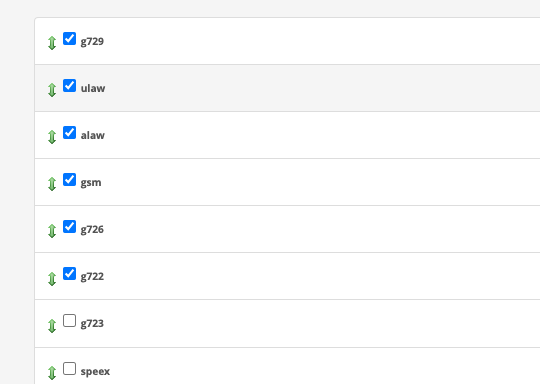Turn off the gsm codec checkbox
540x384 pixels.
[70, 179]
